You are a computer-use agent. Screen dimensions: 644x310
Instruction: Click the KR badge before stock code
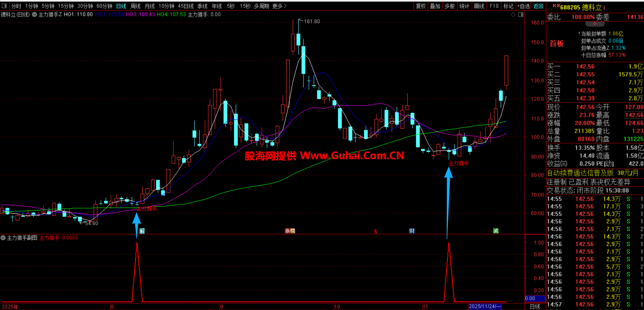click(556, 6)
